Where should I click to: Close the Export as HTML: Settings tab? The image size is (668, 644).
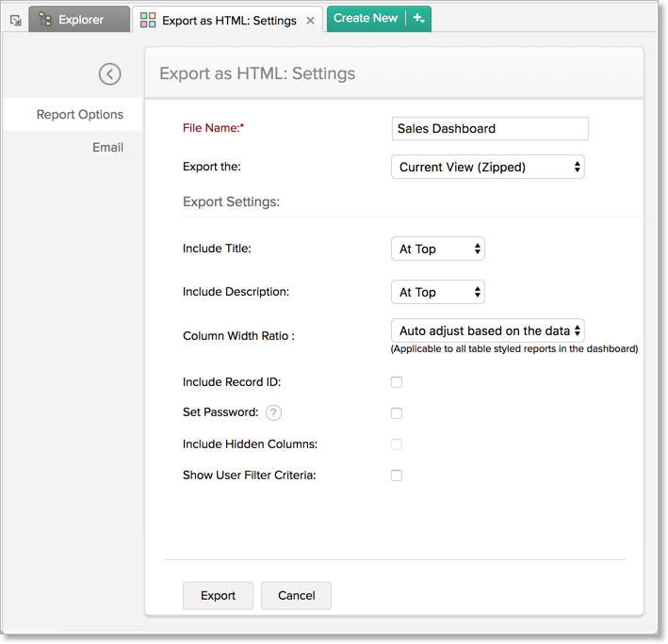pos(311,20)
